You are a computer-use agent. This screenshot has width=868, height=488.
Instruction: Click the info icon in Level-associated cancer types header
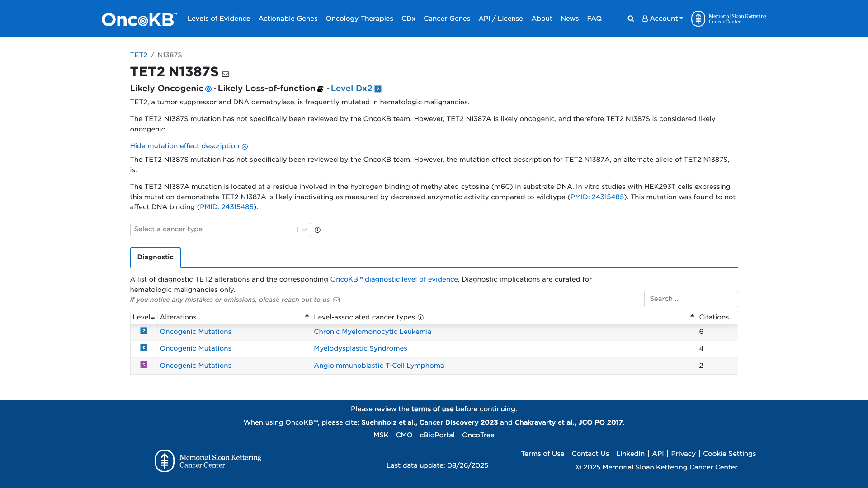tap(420, 318)
